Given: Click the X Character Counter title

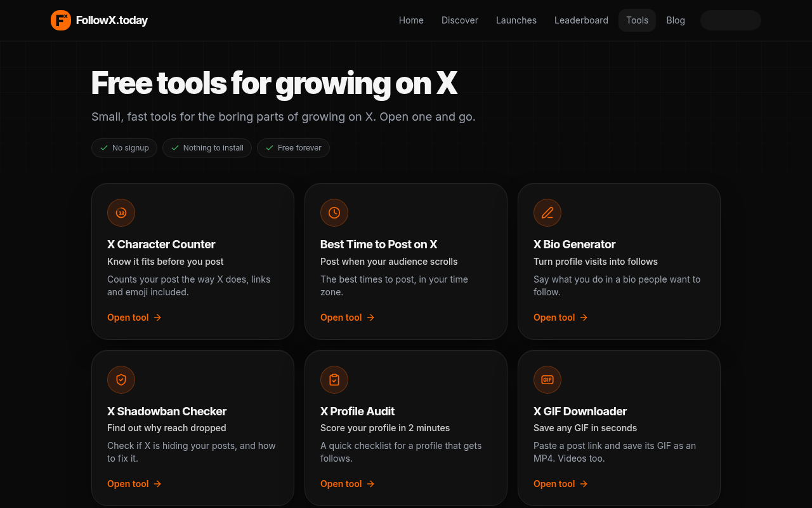Looking at the screenshot, I should coord(161,244).
